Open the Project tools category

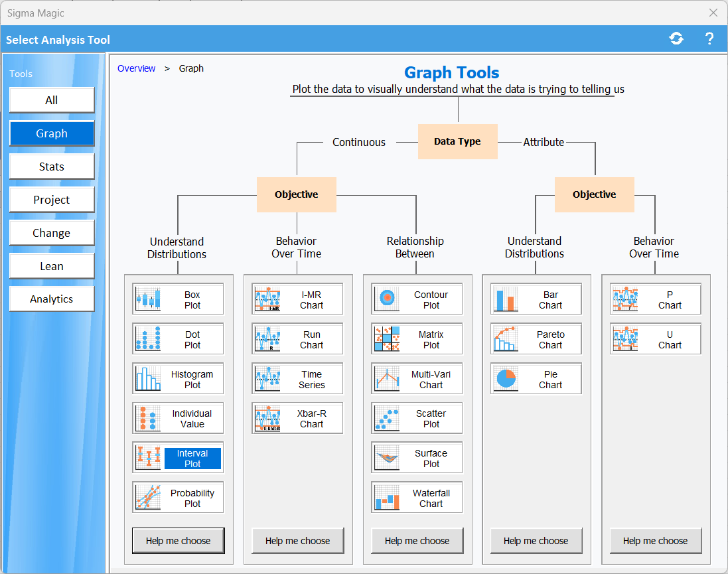[52, 200]
